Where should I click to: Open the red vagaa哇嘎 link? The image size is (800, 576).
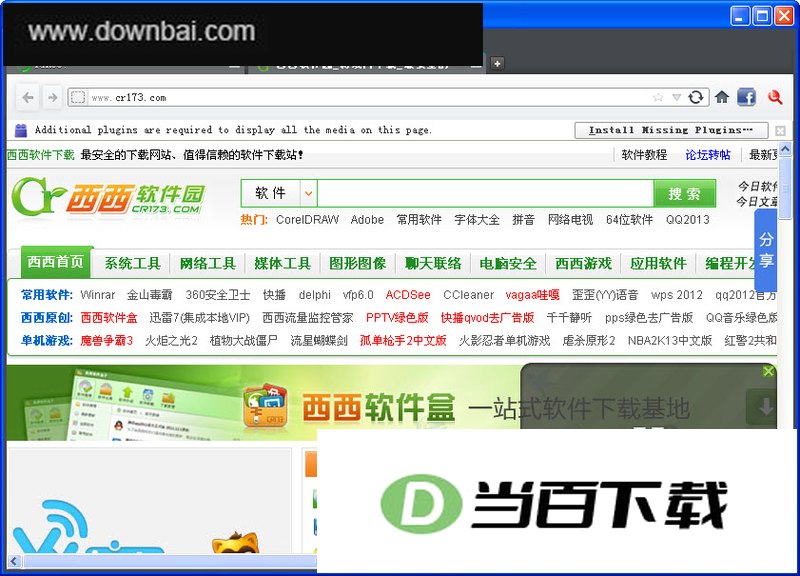point(532,295)
